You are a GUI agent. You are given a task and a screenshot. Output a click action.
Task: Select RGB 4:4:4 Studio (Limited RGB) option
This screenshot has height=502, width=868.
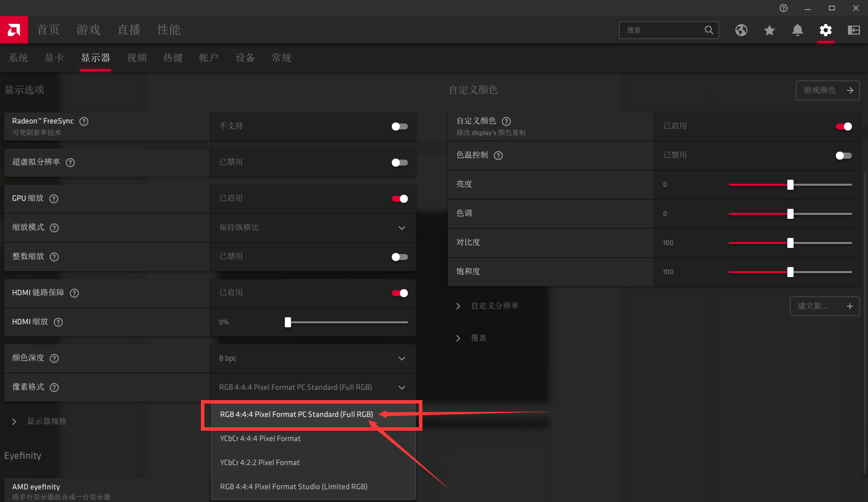(313, 487)
